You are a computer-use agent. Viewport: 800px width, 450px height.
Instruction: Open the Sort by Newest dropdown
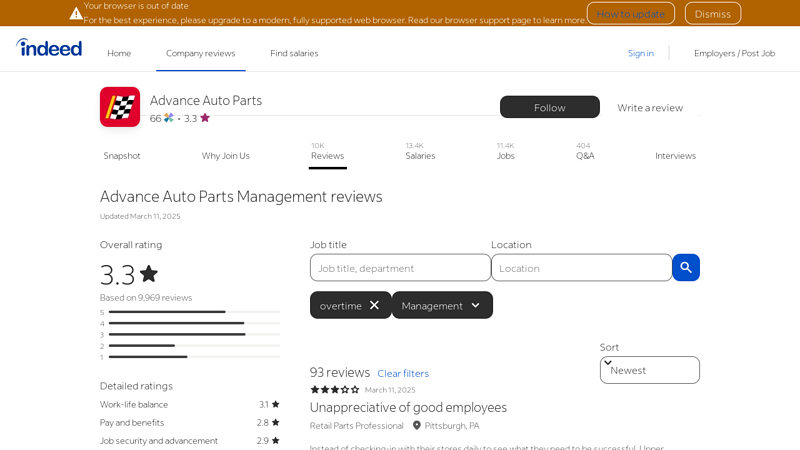tap(649, 370)
